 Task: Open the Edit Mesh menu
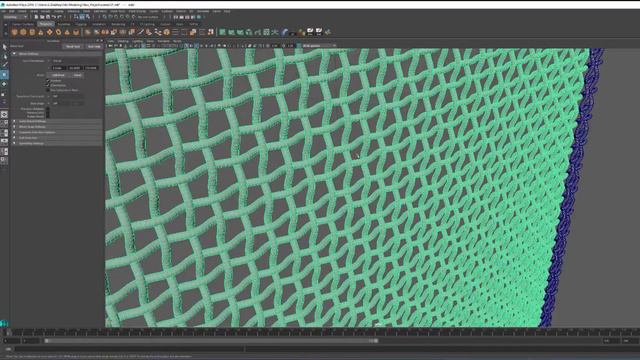[x=100, y=11]
